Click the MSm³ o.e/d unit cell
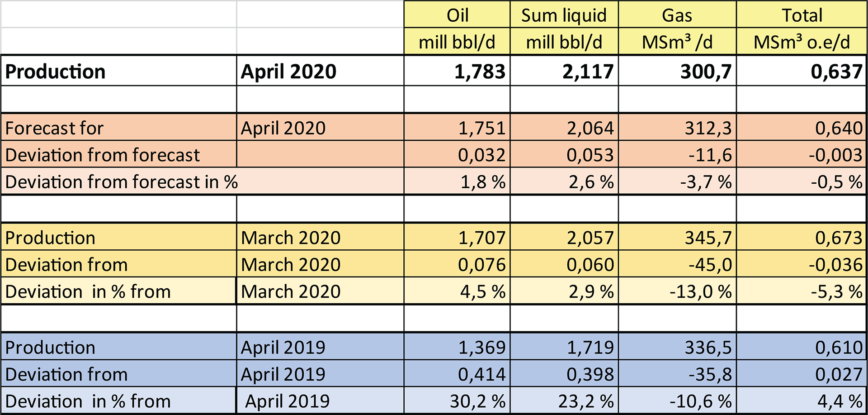The height and width of the screenshot is (415, 868). tap(802, 42)
